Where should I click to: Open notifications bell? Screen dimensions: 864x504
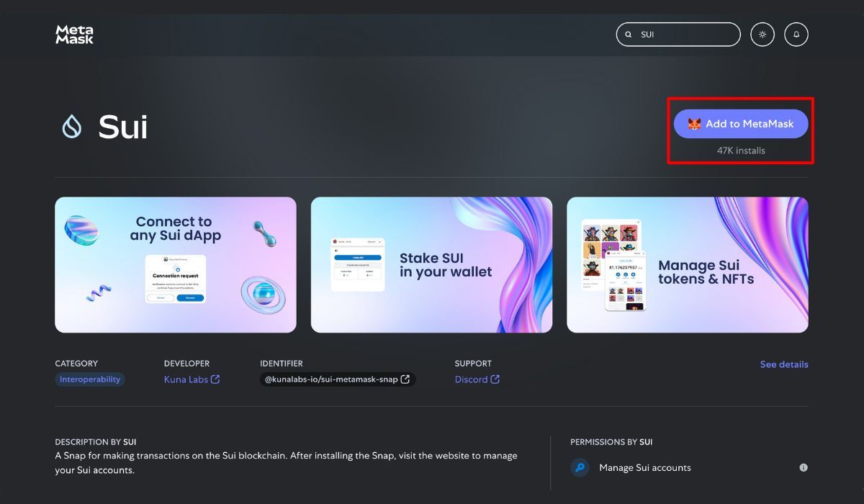[796, 35]
